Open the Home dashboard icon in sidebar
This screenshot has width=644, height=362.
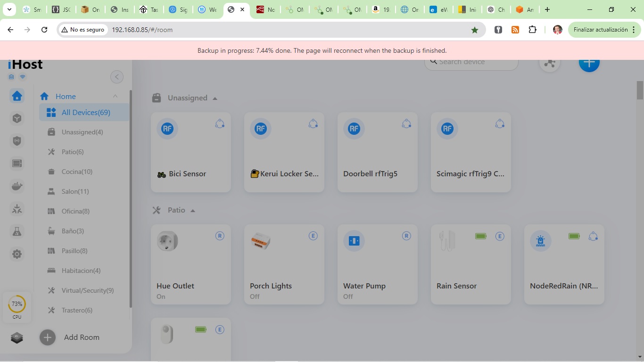tap(17, 96)
